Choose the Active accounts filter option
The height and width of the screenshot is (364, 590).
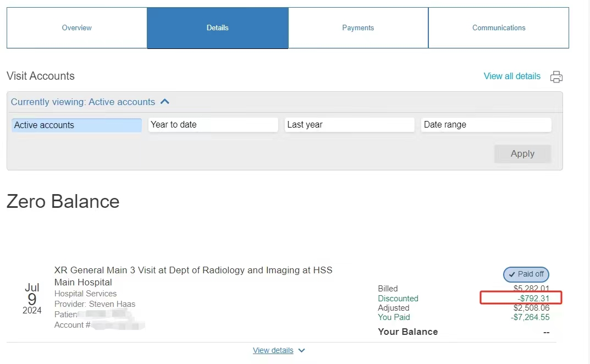(x=76, y=125)
